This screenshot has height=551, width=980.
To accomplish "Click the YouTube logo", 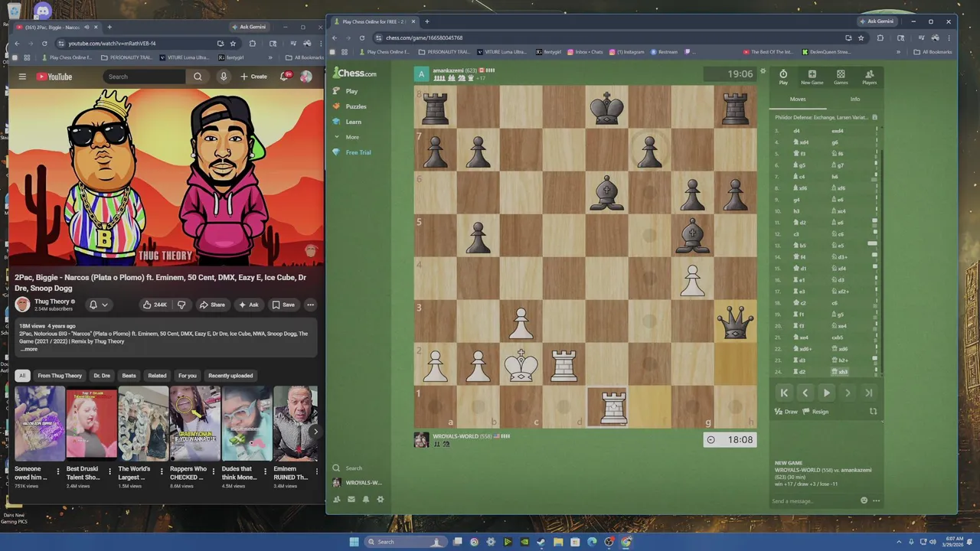I will pos(54,77).
